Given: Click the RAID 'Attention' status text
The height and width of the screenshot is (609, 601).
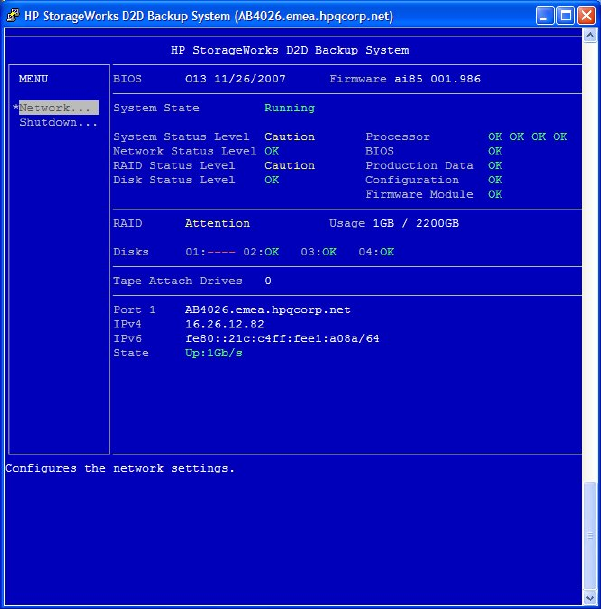Looking at the screenshot, I should click(x=217, y=223).
